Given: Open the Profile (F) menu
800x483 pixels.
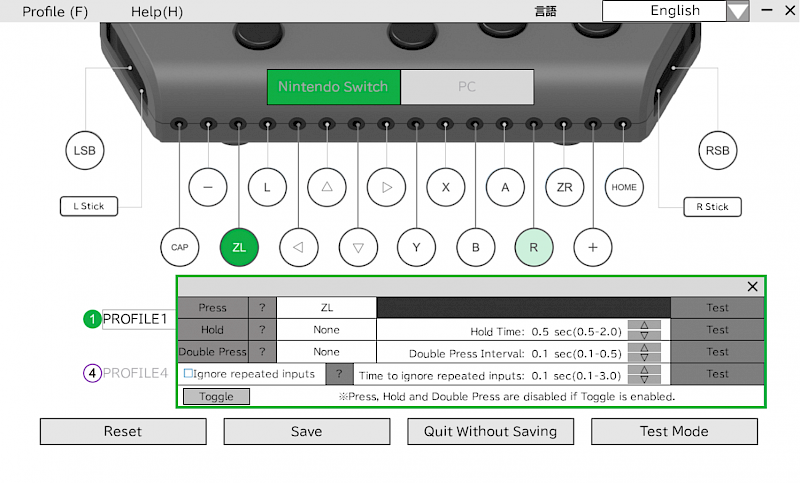Looking at the screenshot, I should [55, 11].
